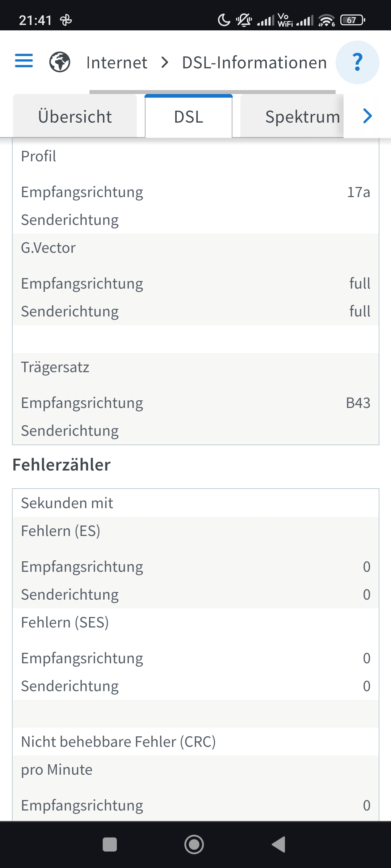Open the help question mark button

click(357, 62)
